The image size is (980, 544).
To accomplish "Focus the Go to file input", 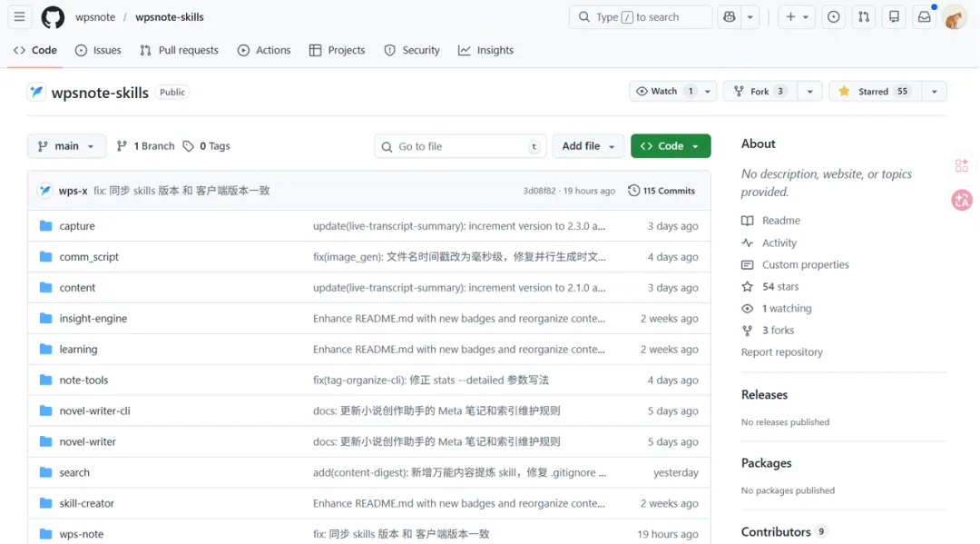I will pos(461,146).
